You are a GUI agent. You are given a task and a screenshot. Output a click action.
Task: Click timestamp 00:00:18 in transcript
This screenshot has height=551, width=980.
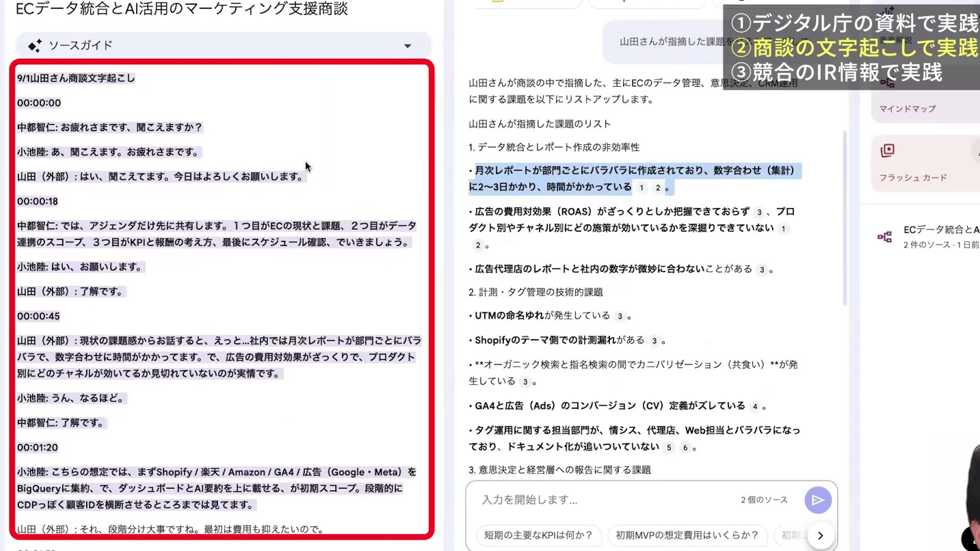37,202
